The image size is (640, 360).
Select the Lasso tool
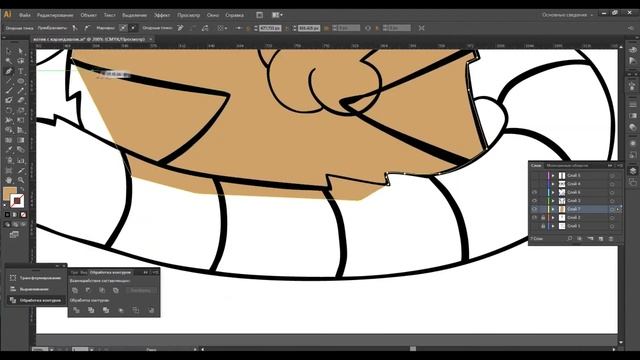(x=20, y=61)
